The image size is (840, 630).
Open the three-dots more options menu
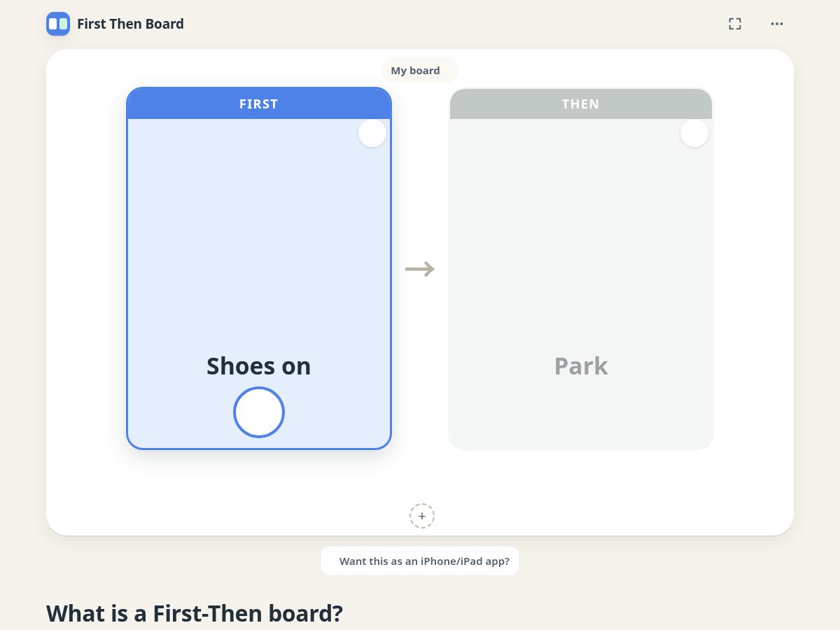point(777,24)
